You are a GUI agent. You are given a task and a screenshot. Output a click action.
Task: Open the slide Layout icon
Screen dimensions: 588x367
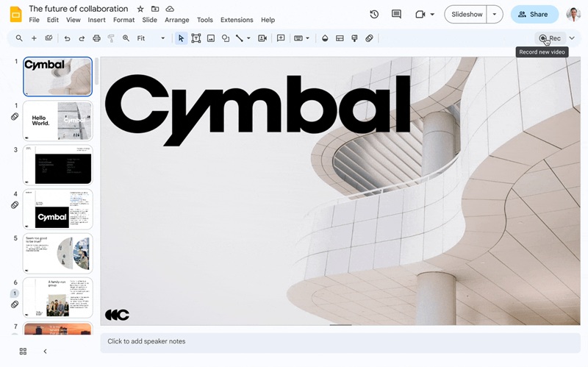[x=340, y=38]
